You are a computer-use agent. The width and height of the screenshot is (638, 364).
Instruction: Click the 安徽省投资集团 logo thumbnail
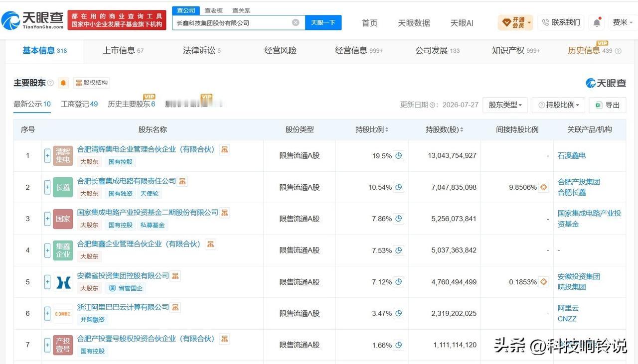coord(63,282)
